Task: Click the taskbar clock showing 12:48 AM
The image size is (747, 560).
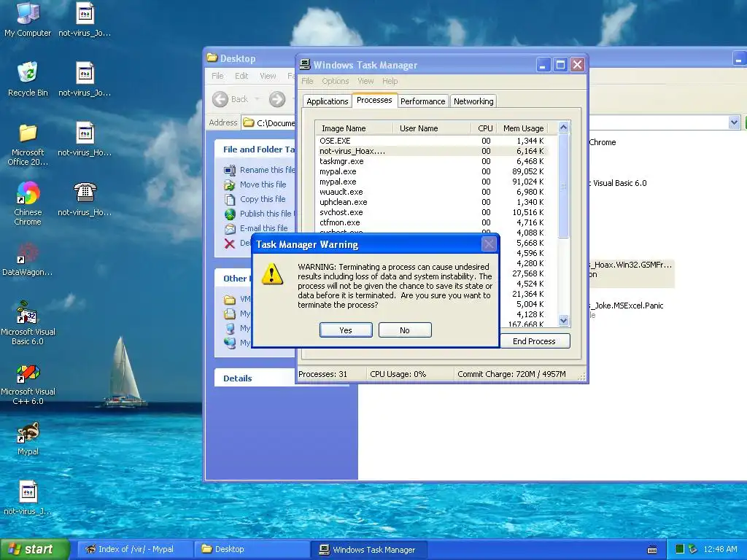Action: pyautogui.click(x=720, y=549)
